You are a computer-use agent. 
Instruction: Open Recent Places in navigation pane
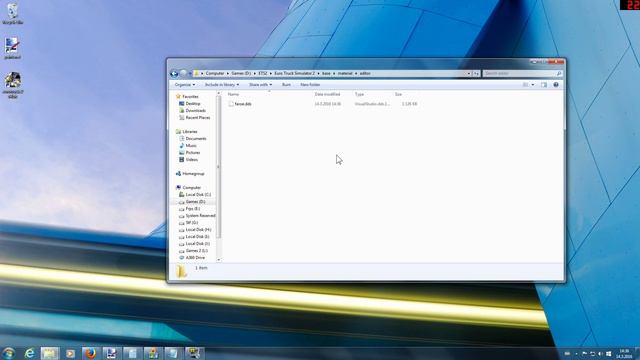point(198,118)
